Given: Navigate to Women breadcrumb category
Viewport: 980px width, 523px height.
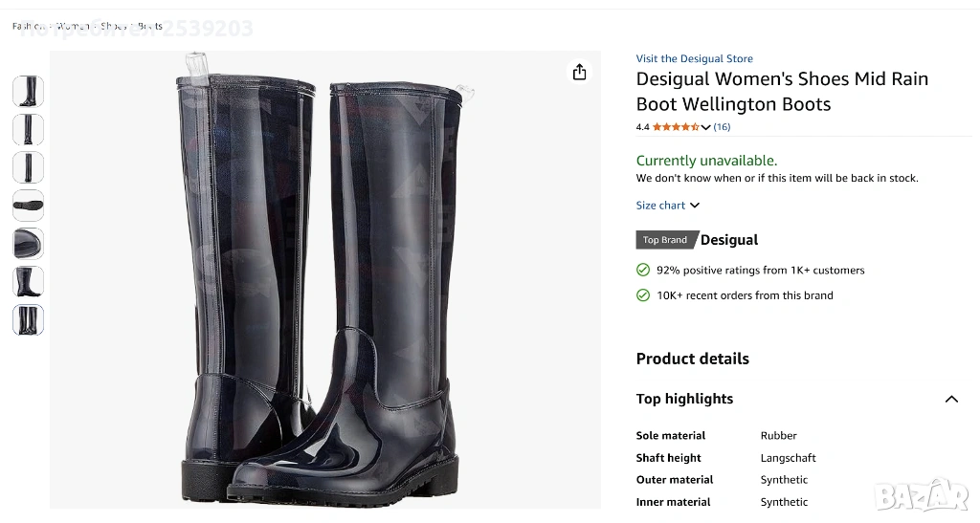Looking at the screenshot, I should click(73, 26).
